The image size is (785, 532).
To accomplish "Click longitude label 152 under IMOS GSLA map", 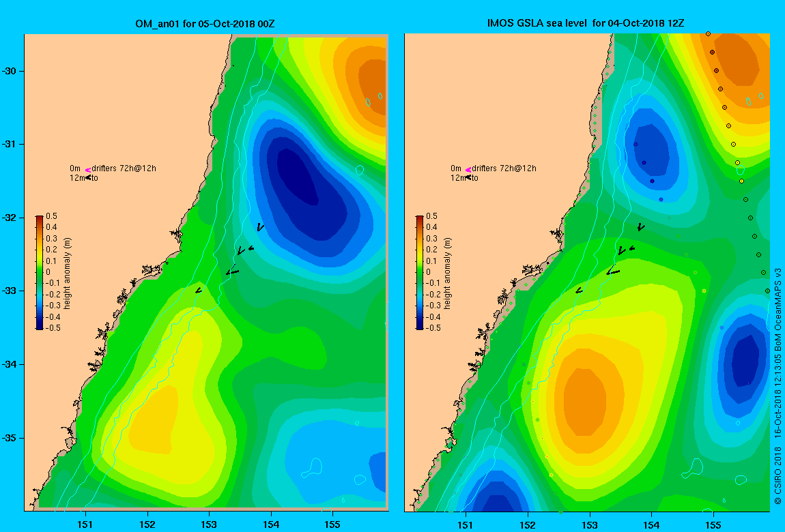I will coord(528,524).
